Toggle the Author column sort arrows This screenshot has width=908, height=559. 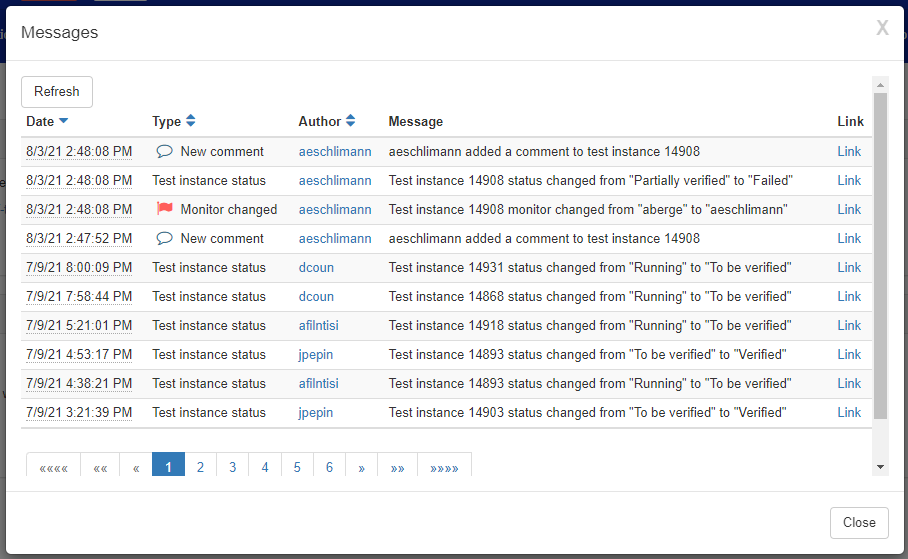[350, 120]
